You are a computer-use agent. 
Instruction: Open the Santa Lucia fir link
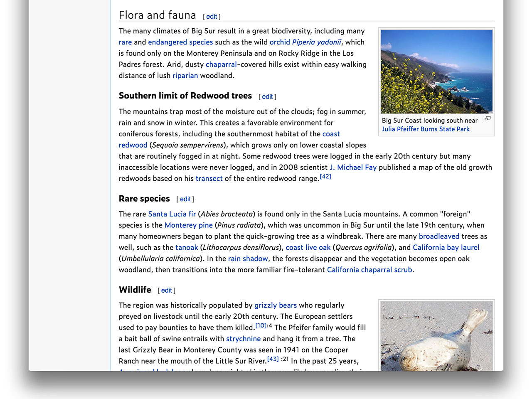tap(172, 214)
